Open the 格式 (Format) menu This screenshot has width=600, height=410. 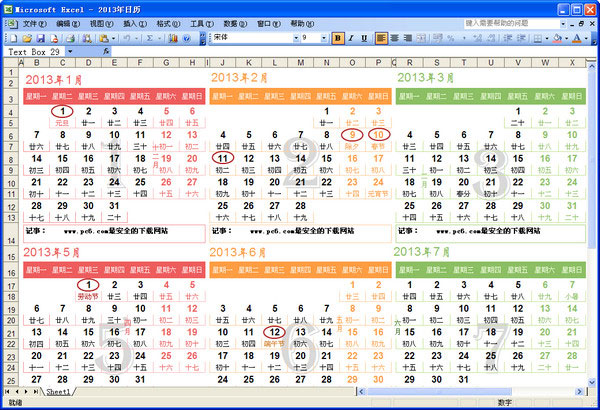pyautogui.click(x=168, y=24)
